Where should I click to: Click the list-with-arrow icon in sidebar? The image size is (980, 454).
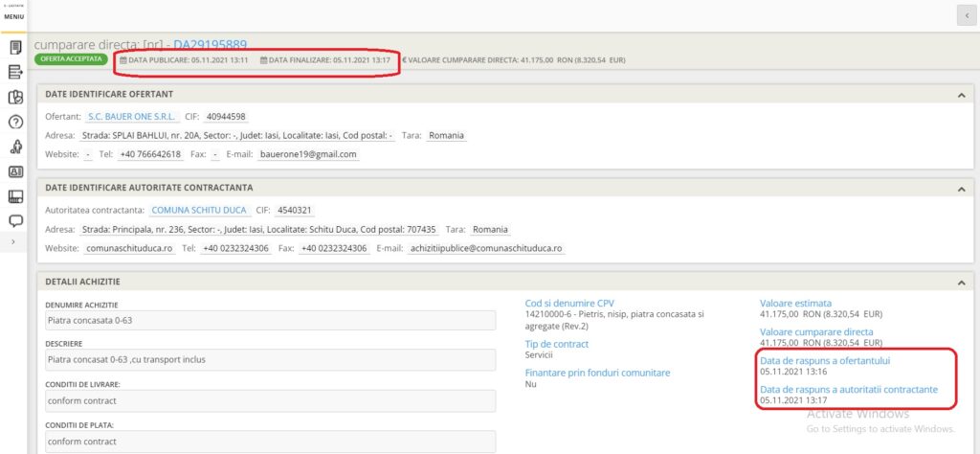point(14,72)
